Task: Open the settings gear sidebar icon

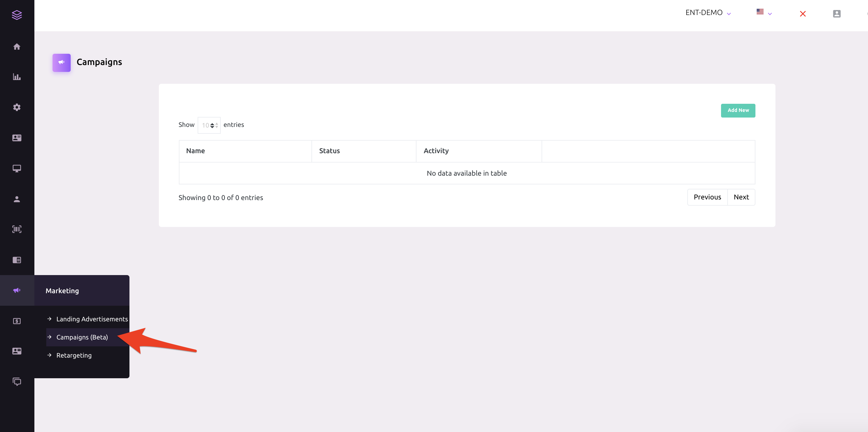Action: [x=17, y=107]
